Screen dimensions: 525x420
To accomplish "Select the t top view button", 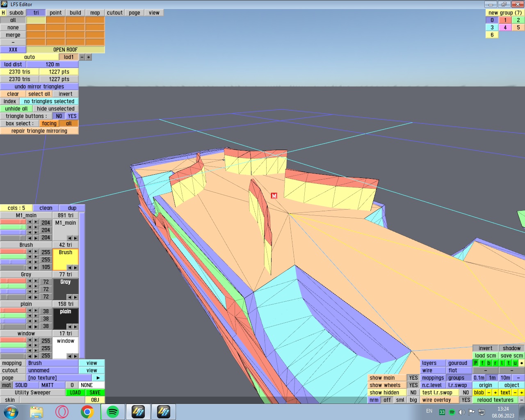I will pos(509,363).
